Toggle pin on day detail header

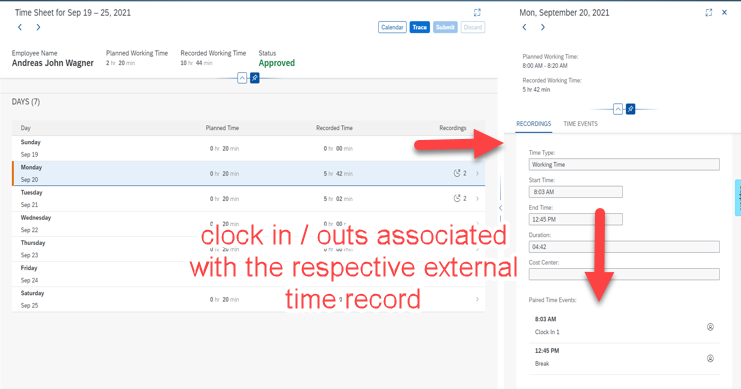pyautogui.click(x=630, y=109)
